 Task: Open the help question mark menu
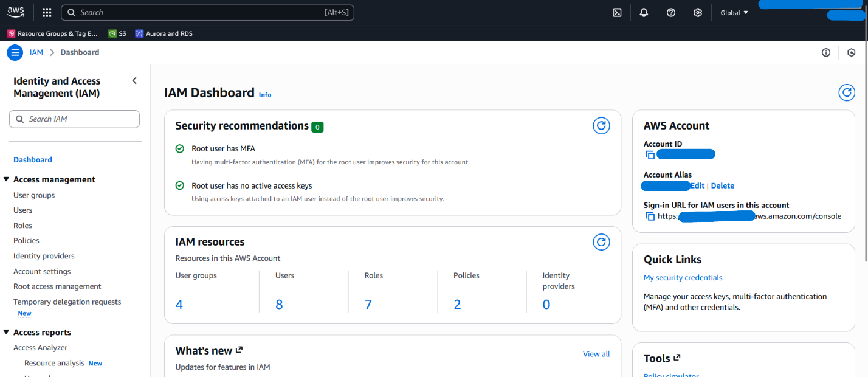click(671, 13)
